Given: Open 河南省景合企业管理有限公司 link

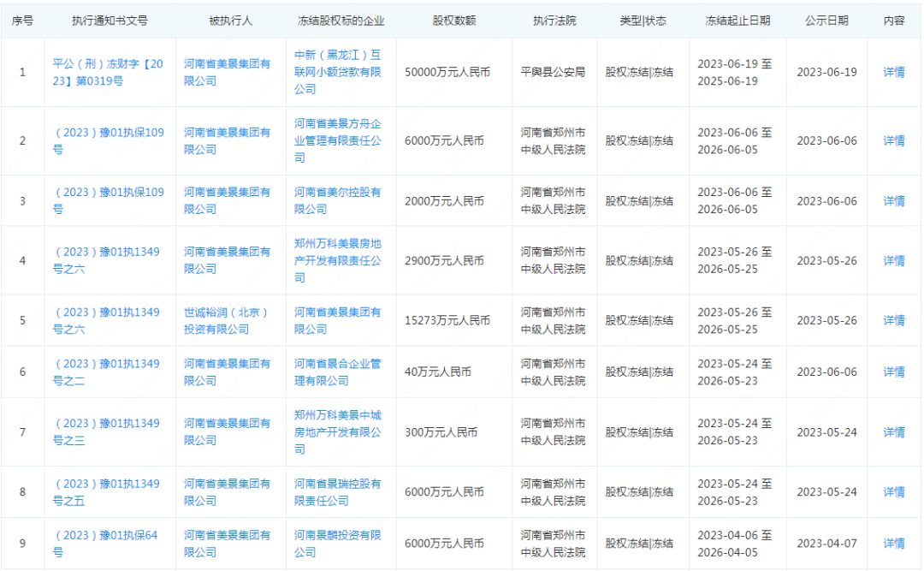Looking at the screenshot, I should pyautogui.click(x=338, y=372).
